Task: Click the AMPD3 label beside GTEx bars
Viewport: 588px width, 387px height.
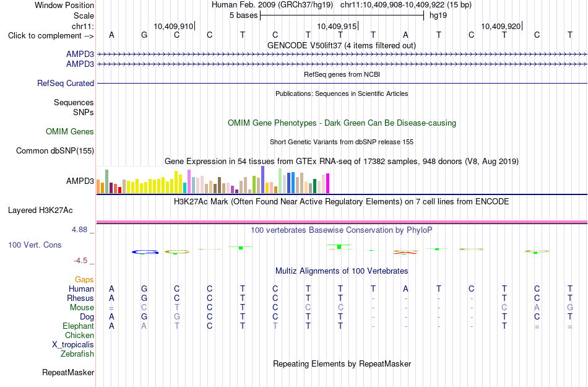Action: (x=80, y=181)
